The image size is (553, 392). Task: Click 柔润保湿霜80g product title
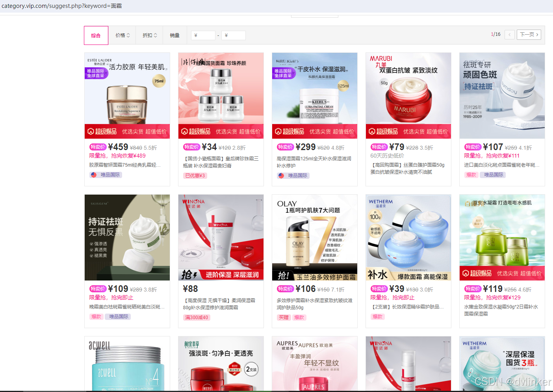219,304
